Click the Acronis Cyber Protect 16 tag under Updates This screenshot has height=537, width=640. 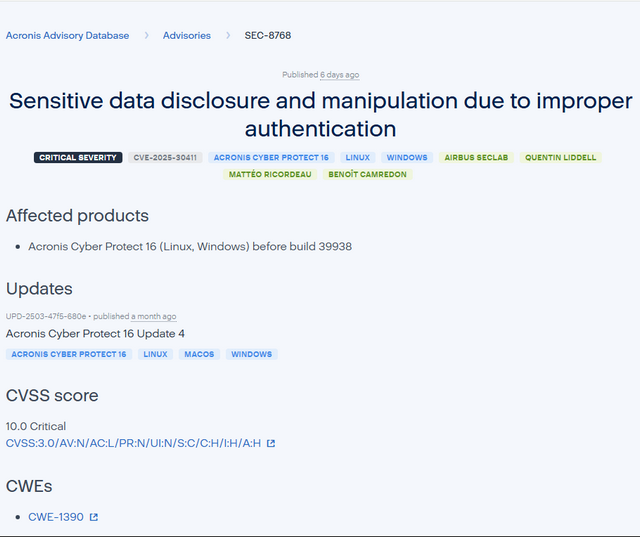pyautogui.click(x=69, y=354)
